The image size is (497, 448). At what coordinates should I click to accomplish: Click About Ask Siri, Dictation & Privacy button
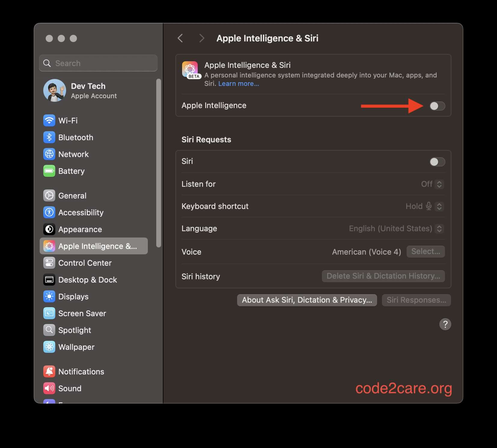pos(307,300)
